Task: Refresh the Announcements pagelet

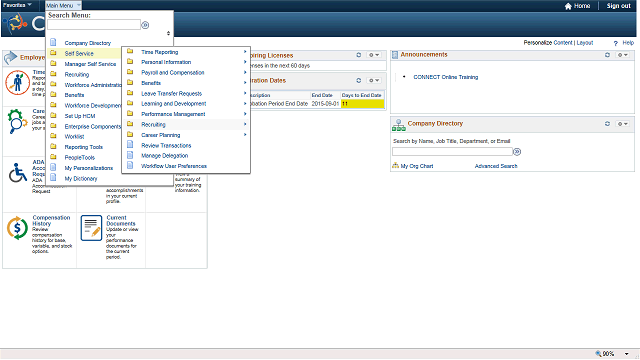Action: [607, 55]
